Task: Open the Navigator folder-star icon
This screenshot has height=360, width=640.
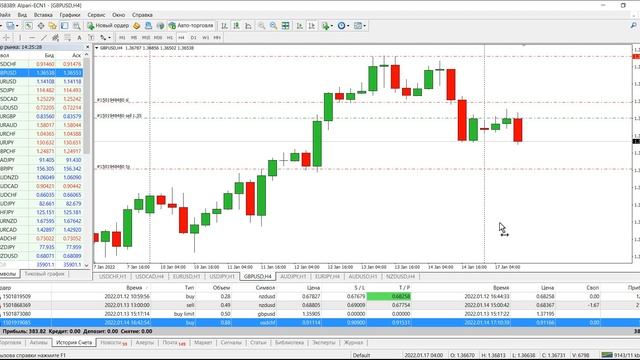Action: tap(52, 26)
